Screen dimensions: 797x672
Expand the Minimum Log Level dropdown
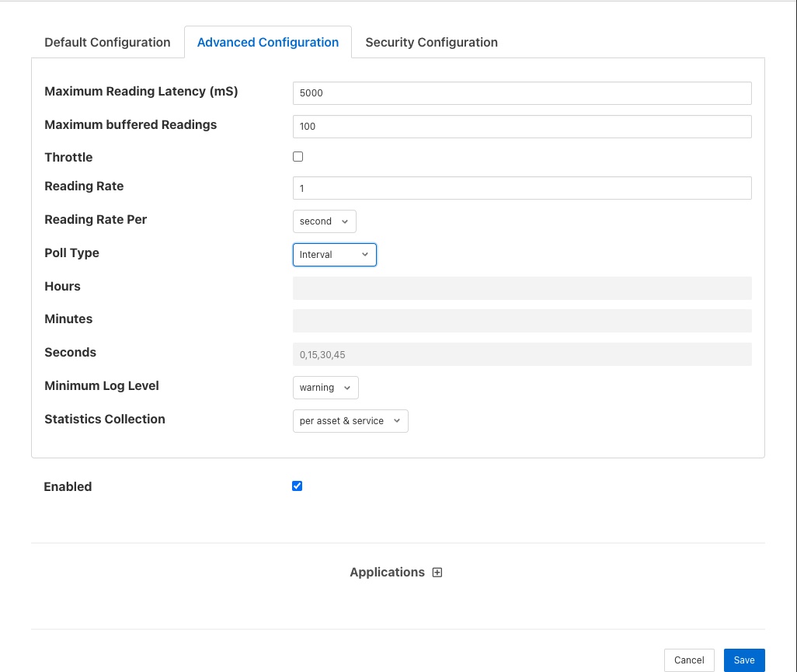click(x=325, y=388)
